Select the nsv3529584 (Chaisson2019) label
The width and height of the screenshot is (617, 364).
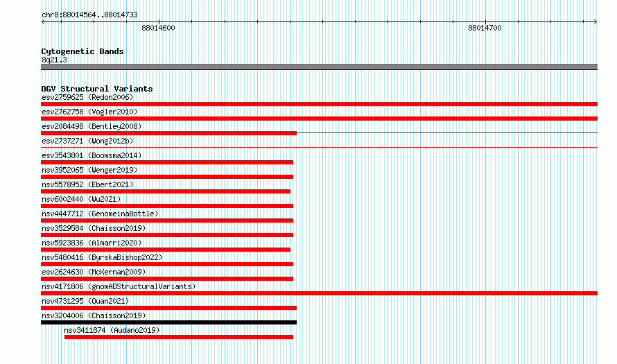94,228
